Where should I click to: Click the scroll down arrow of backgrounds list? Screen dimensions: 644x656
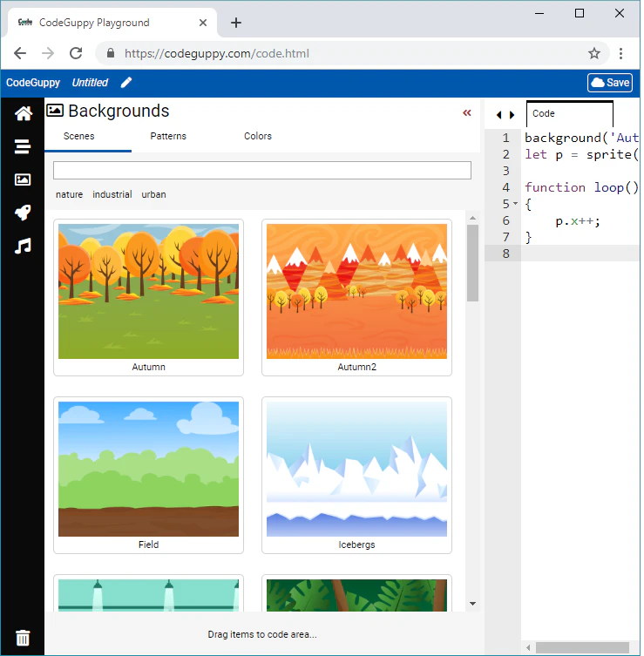tap(473, 603)
